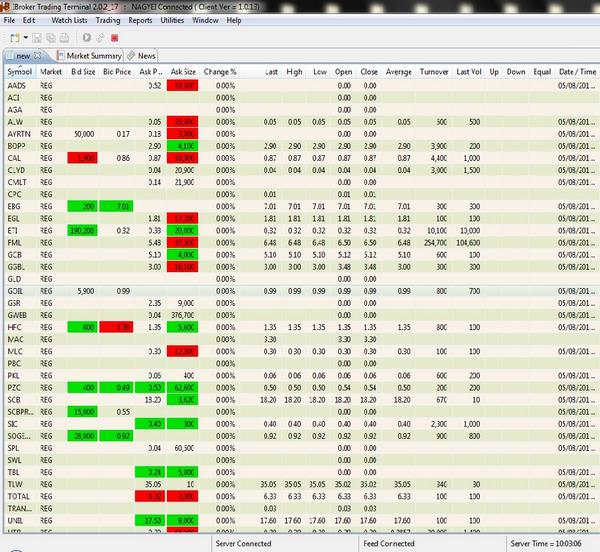The height and width of the screenshot is (552, 600).
Task: Click the round play arrow toolbar icon
Action: point(87,37)
